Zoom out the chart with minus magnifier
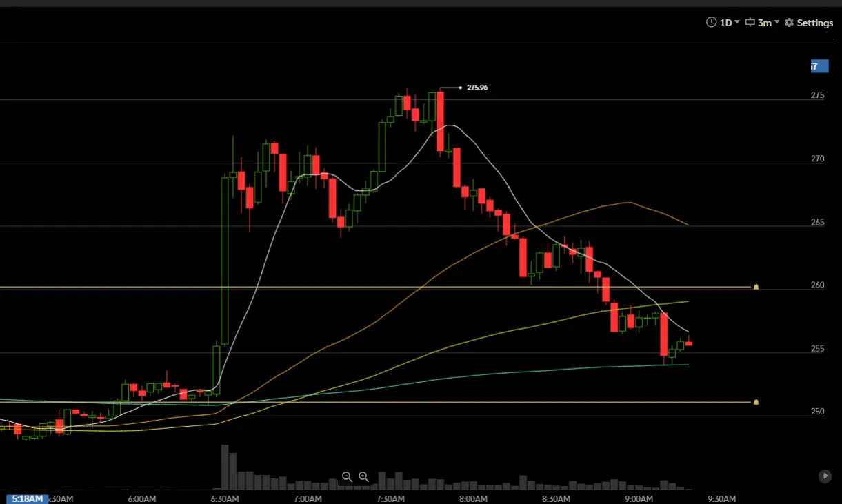Viewport: 842px width, 504px height. tap(347, 476)
